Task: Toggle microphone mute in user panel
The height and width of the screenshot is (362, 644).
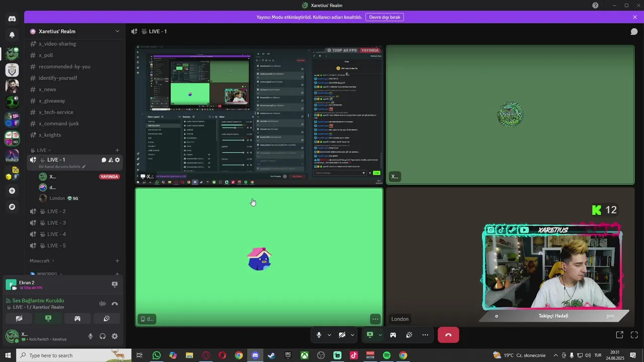Action: tap(91, 336)
